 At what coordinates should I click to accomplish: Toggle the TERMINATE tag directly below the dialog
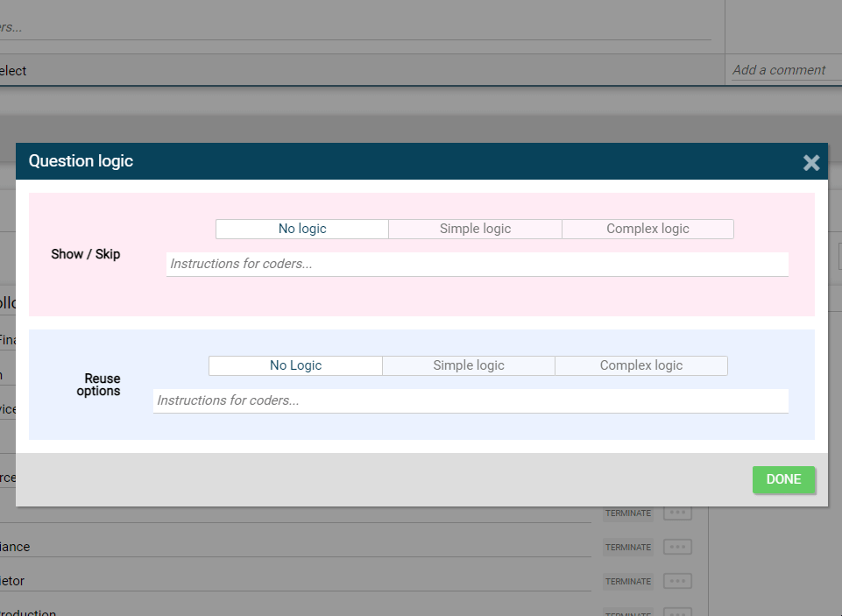point(628,513)
